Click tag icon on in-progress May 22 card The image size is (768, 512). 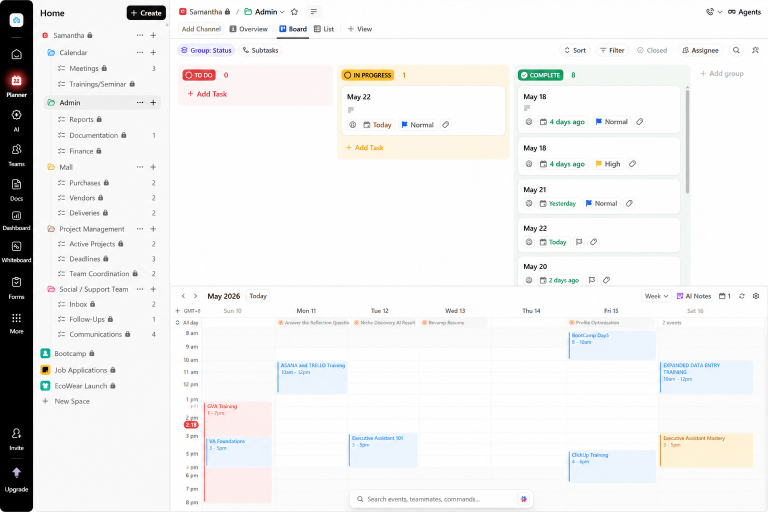445,125
